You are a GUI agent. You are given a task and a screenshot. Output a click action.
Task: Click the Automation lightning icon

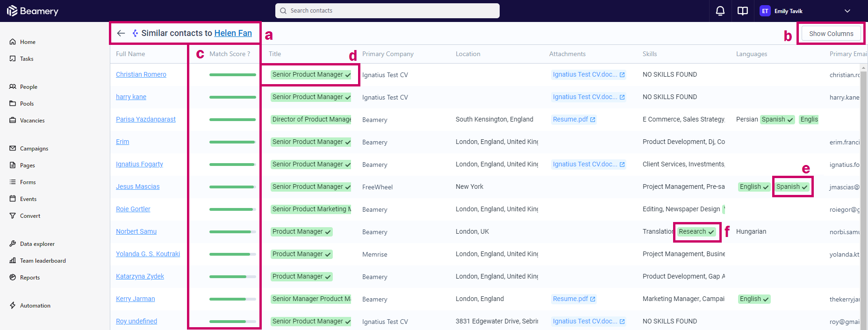click(13, 305)
